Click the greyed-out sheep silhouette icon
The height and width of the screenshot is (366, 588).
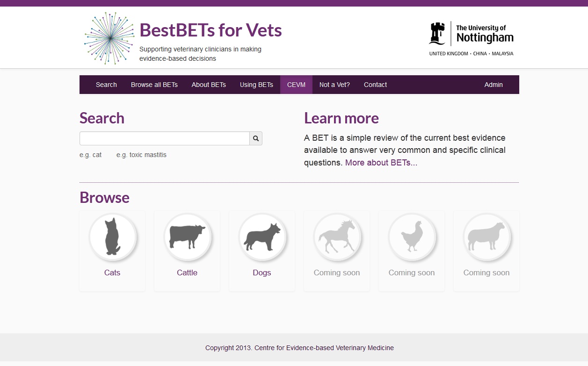[486, 237]
